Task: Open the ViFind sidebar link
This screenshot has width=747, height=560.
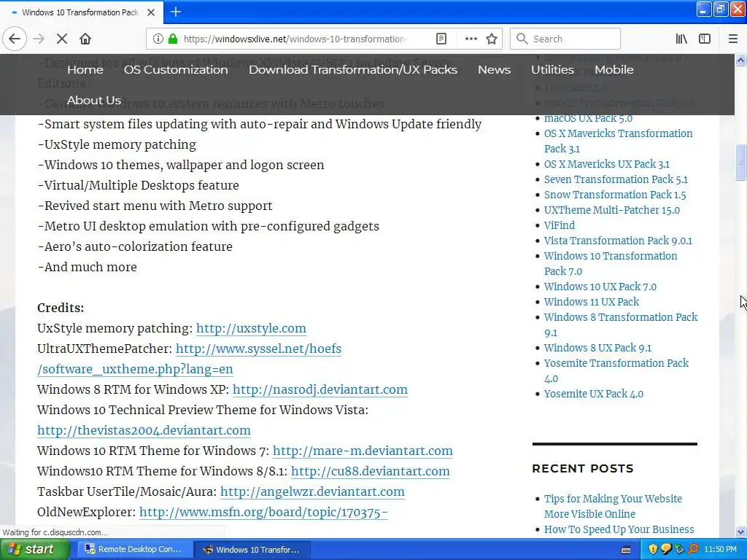Action: [x=560, y=225]
